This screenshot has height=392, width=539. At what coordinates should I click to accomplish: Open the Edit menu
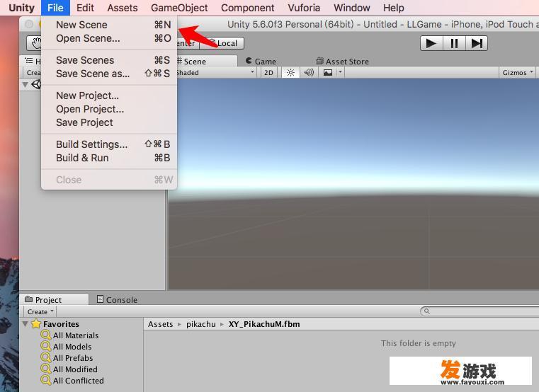click(85, 8)
